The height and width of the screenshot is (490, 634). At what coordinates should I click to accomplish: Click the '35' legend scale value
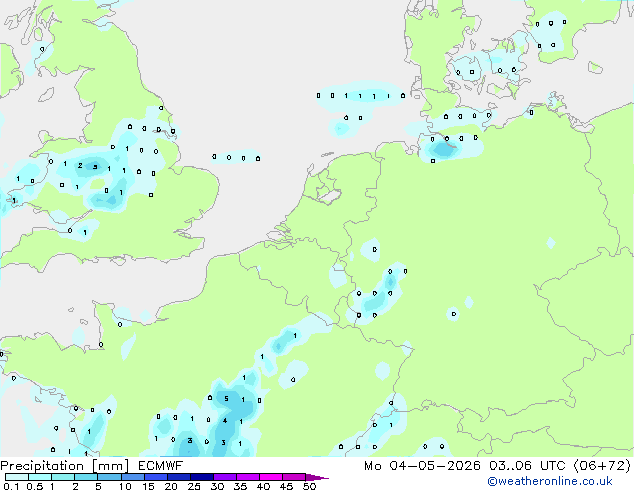(x=240, y=486)
